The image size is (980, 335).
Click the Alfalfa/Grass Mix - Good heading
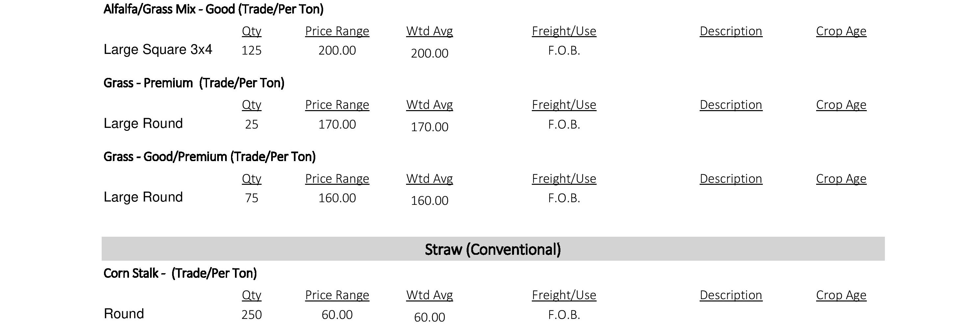(x=214, y=9)
